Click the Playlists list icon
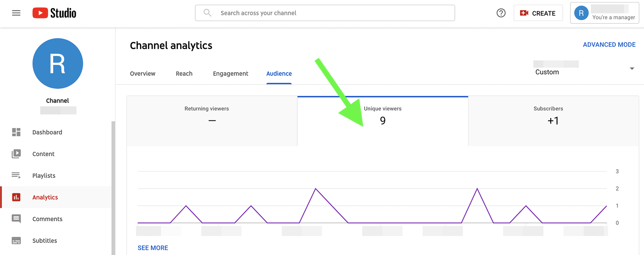The height and width of the screenshot is (255, 644). pyautogui.click(x=16, y=175)
